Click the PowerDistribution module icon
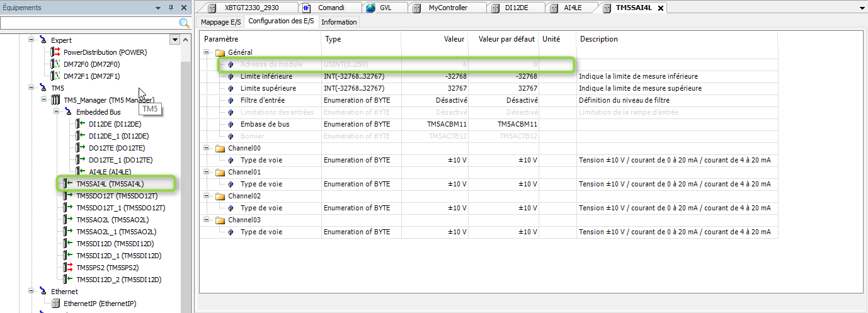 pos(55,52)
